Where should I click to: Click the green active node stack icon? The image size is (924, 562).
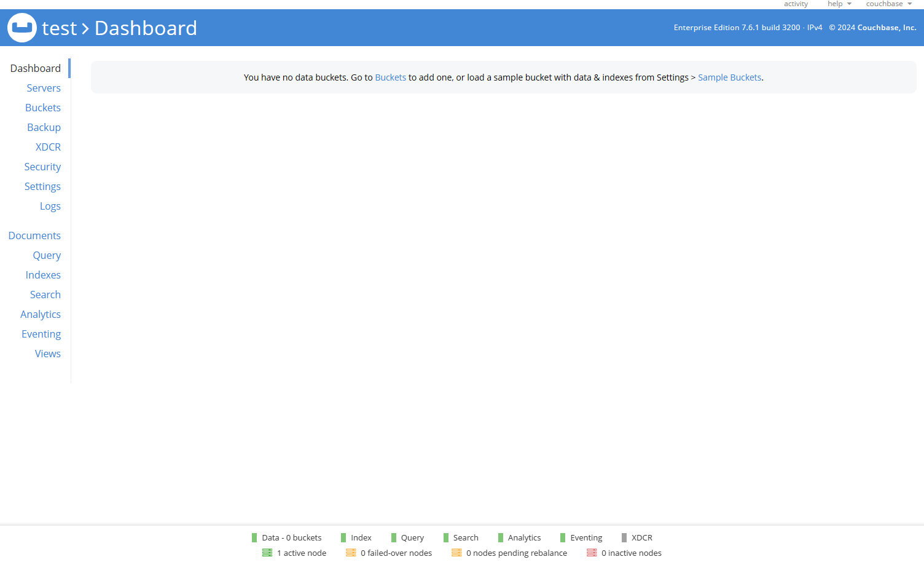267,553
